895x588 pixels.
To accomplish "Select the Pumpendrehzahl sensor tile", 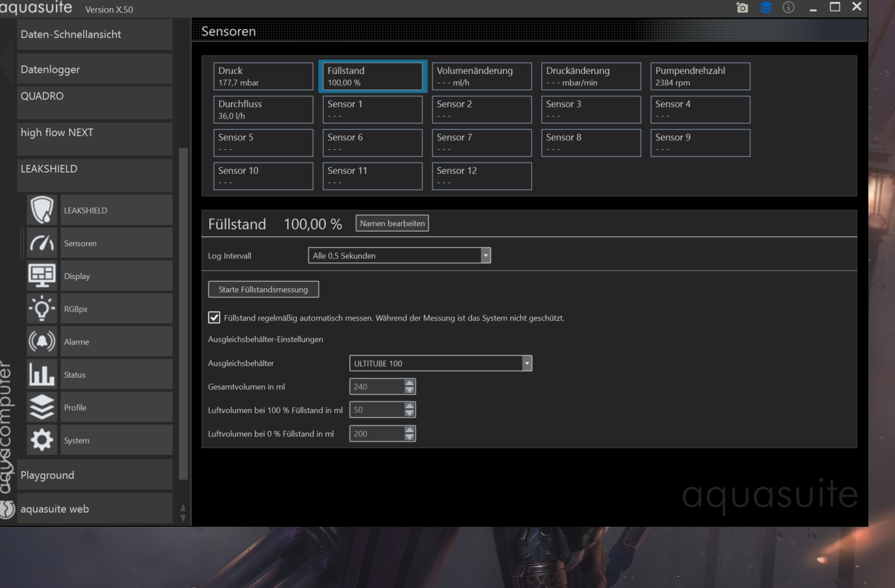I will click(700, 76).
